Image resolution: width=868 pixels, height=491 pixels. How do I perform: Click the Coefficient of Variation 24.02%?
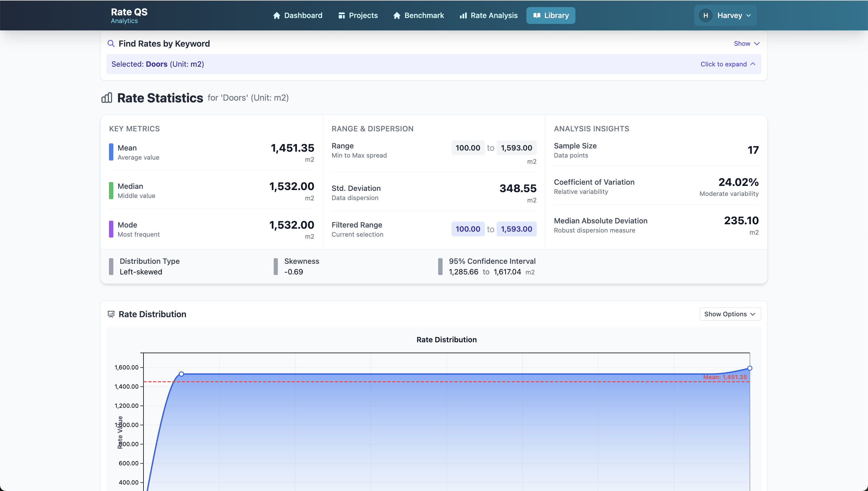[738, 182]
